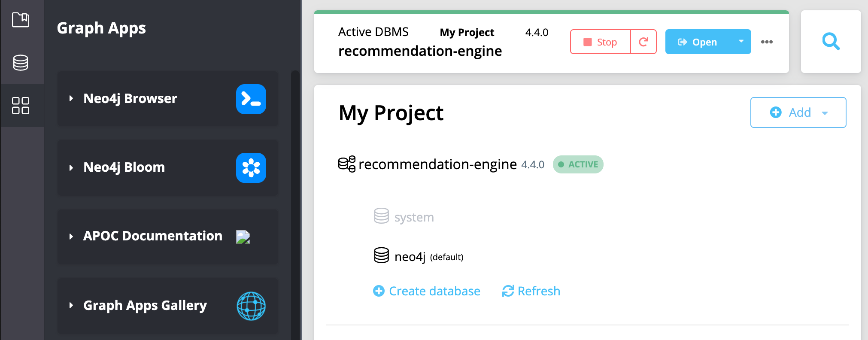
Task: Open the DBMSs database sidebar icon
Action: click(21, 63)
